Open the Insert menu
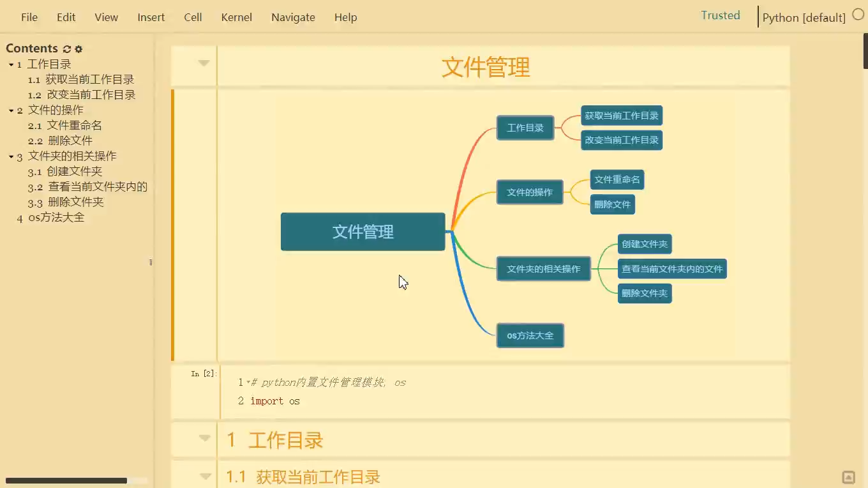The image size is (868, 488). 151,17
